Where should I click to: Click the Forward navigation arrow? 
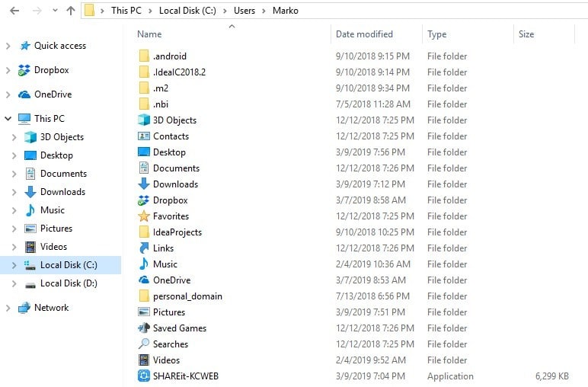click(37, 11)
